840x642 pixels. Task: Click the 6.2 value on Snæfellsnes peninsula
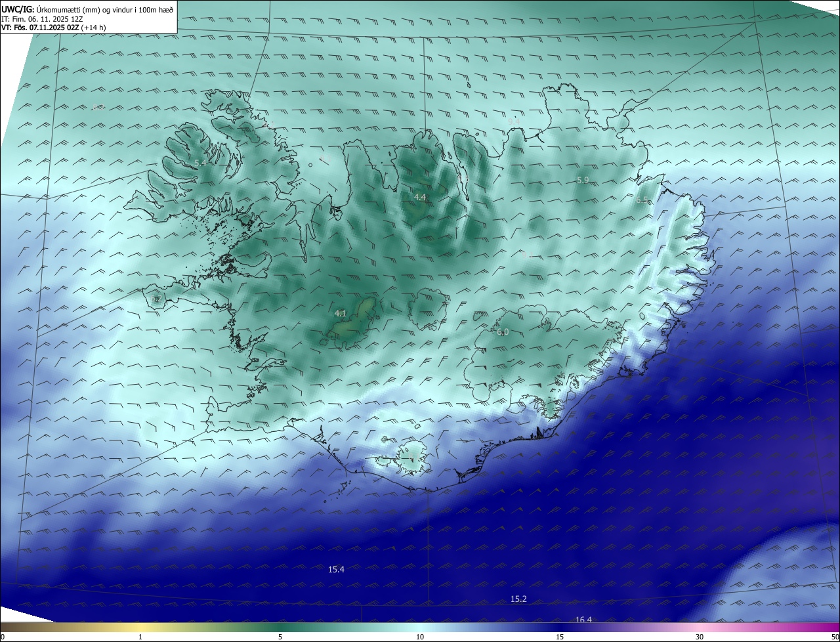click(156, 299)
